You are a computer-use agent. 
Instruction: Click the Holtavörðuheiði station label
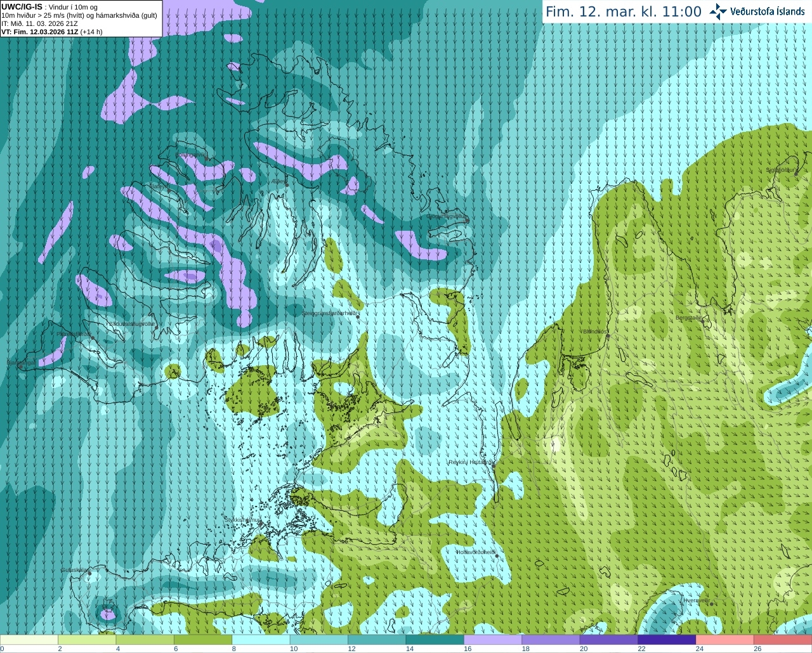[x=476, y=552]
